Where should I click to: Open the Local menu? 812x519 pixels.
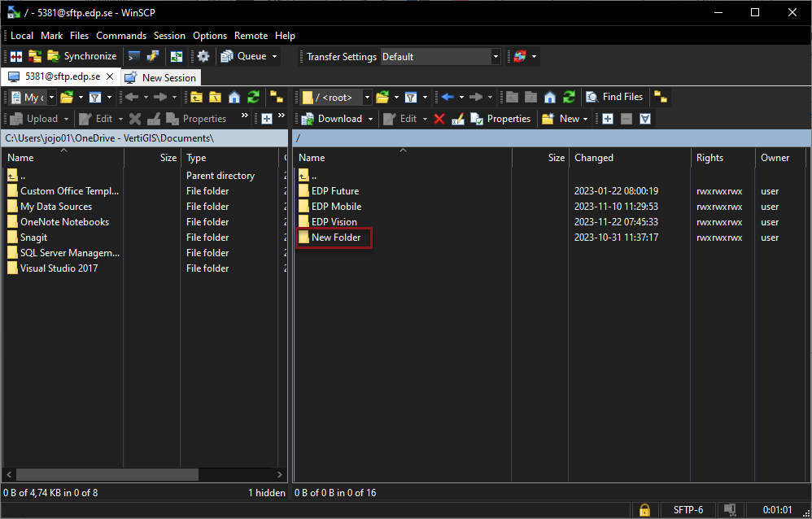click(x=22, y=36)
